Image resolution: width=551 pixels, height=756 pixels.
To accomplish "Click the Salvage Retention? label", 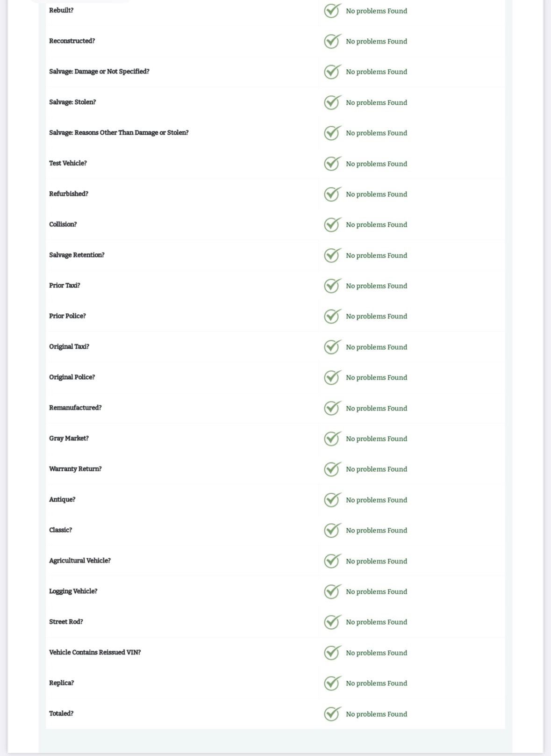I will pyautogui.click(x=77, y=255).
